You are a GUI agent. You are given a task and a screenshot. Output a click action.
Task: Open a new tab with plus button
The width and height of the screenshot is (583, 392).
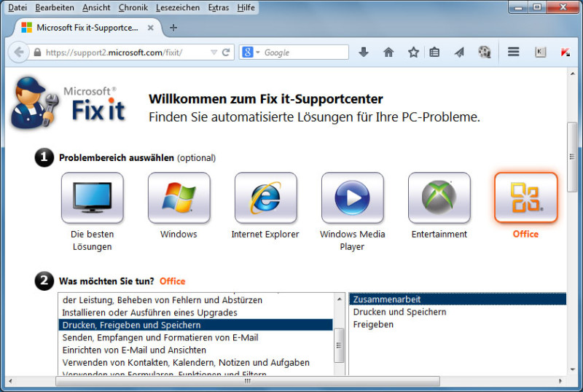(173, 28)
